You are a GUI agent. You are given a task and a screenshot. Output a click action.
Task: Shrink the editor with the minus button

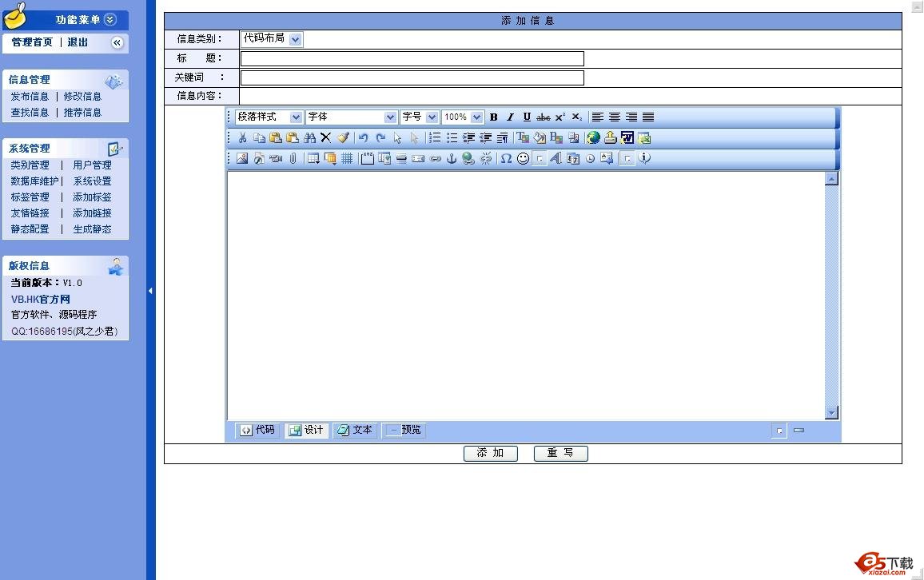[799, 431]
